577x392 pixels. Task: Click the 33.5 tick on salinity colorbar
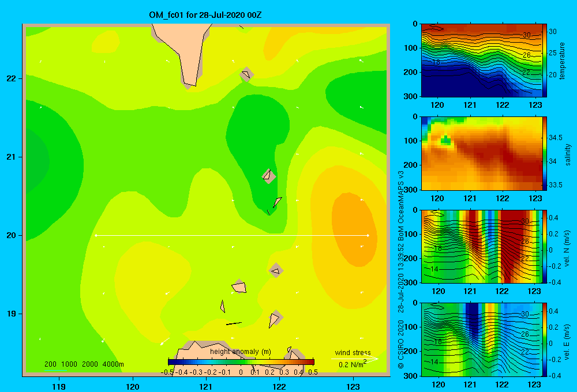point(555,185)
